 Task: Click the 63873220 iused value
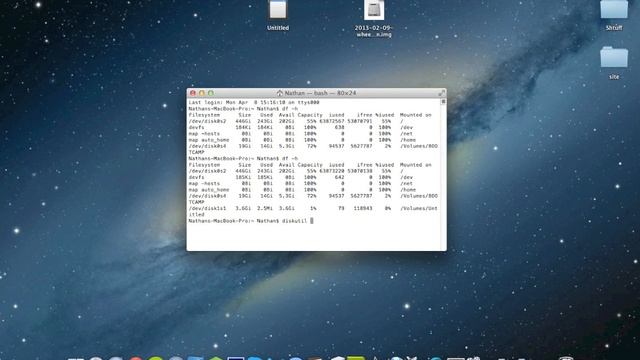tap(332, 171)
